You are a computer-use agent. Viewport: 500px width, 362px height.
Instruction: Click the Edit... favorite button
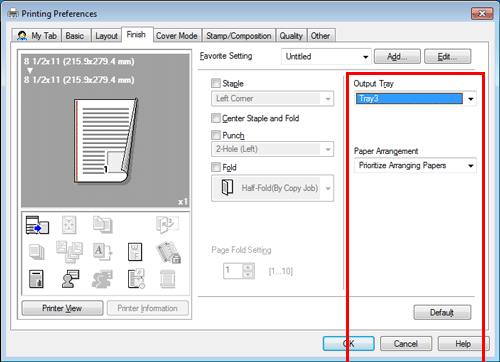[448, 56]
